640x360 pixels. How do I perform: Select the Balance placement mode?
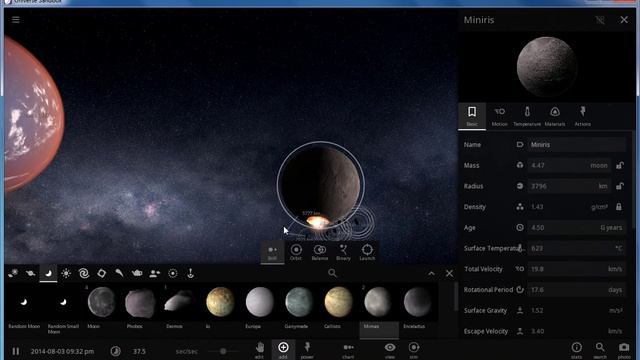coord(320,252)
